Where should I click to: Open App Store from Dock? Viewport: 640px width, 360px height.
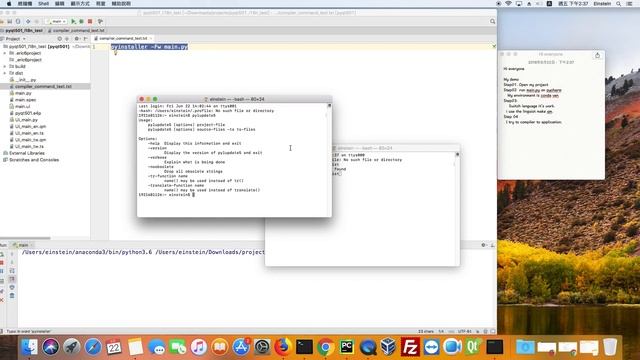pyautogui.click(x=241, y=347)
